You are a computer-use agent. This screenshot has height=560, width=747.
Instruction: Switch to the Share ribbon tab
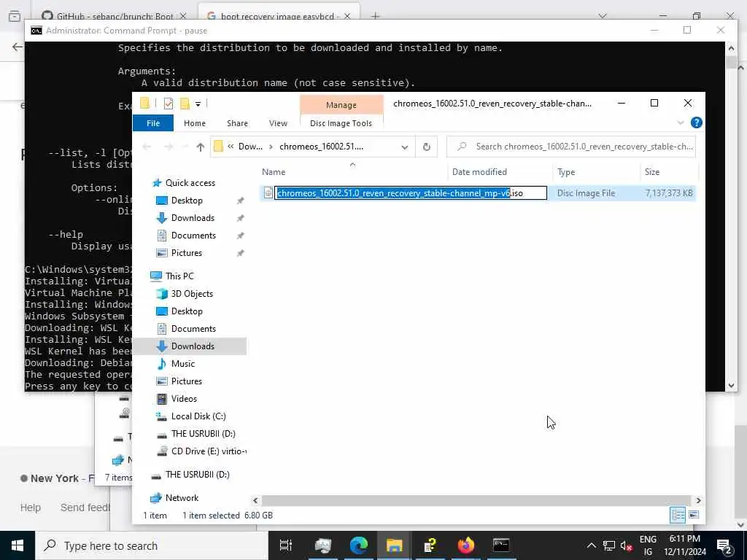(237, 122)
